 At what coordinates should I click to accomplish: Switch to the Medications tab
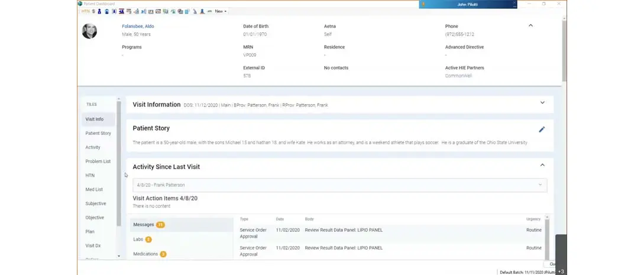click(182, 254)
